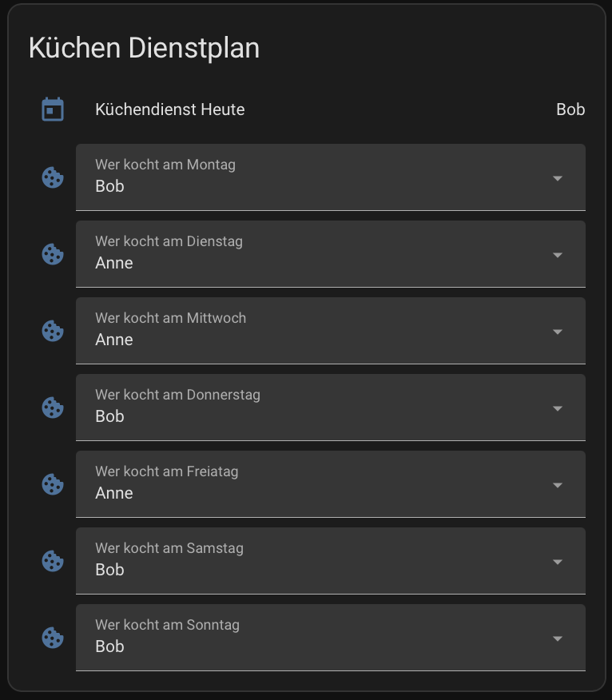Click the calendar icon beside Küchendienst Heute
This screenshot has height=700, width=612.
click(x=53, y=109)
